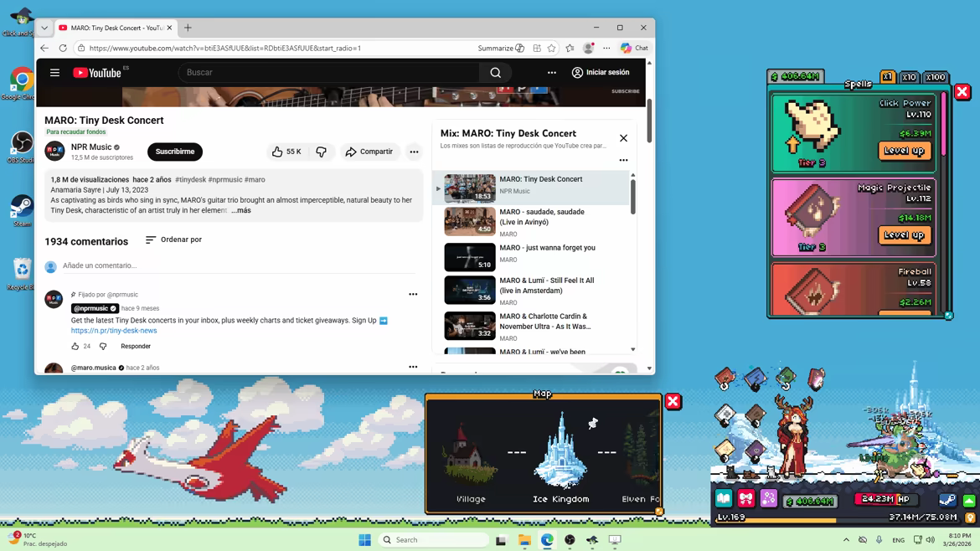Click Edge icon in the taskbar
Image resolution: width=980 pixels, height=551 pixels.
547,540
